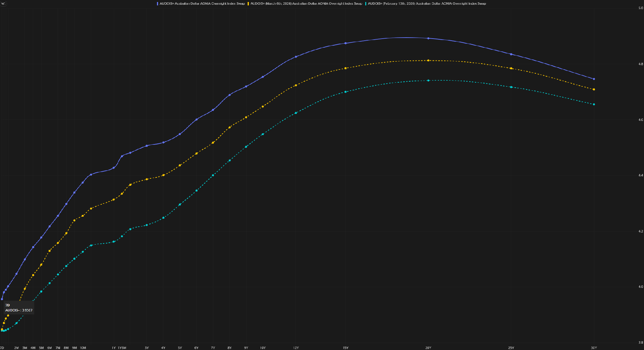
Task: Select the teal 12Y data point
Action: click(x=296, y=113)
